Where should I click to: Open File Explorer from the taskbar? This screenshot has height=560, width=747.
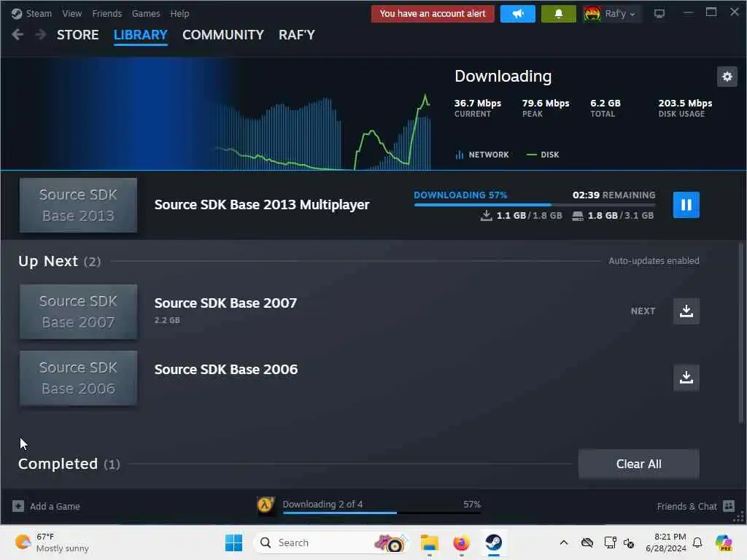point(429,542)
